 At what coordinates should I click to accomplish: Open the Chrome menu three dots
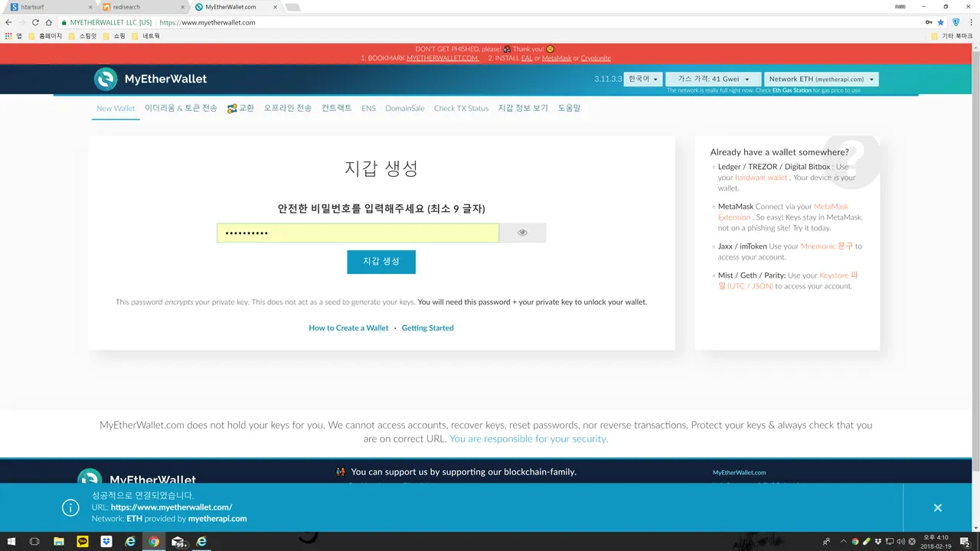tap(971, 22)
